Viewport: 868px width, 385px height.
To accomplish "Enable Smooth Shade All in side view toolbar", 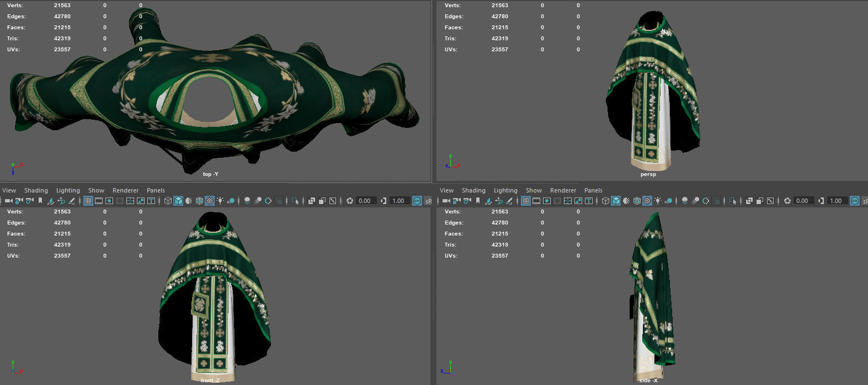I will click(616, 201).
